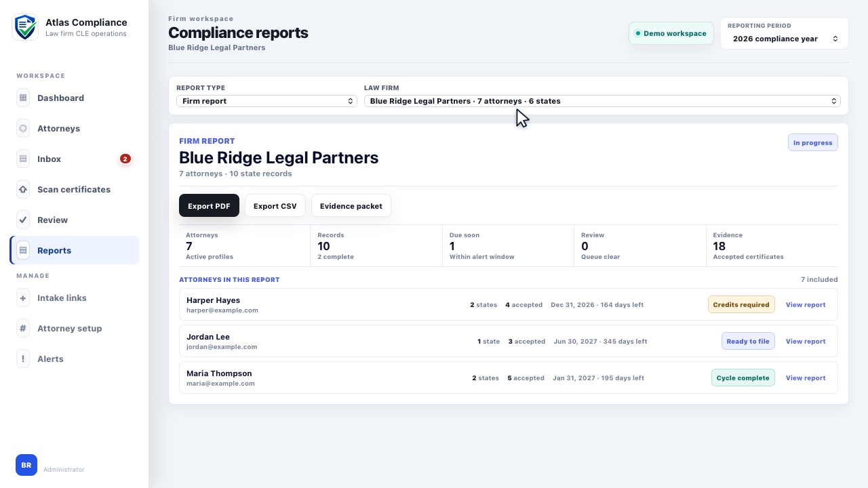Select the Harper Hayes attorney name
This screenshot has width=868, height=488.
pos(213,300)
